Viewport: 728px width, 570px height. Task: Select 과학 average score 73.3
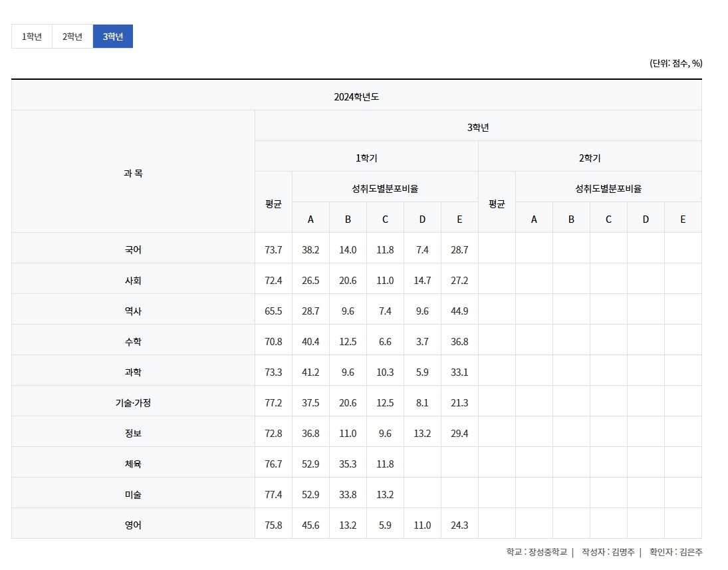(x=273, y=372)
